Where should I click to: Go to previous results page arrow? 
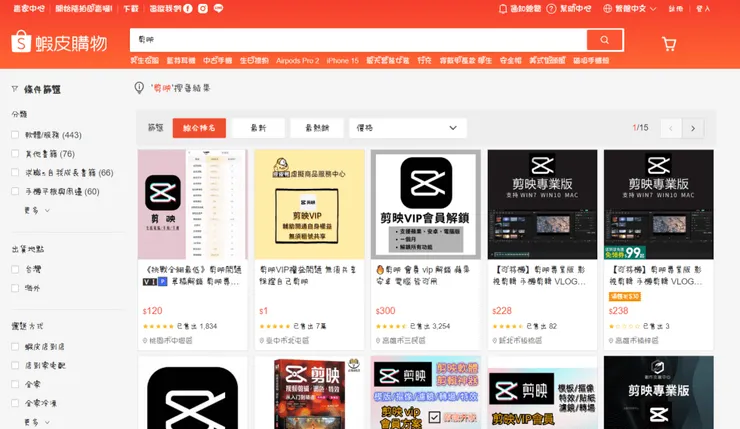[671, 128]
